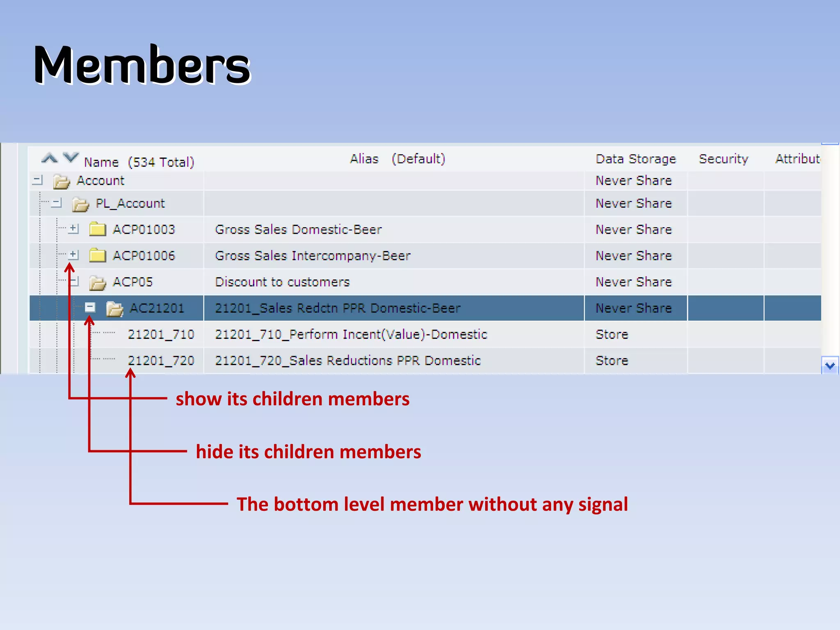Screen dimensions: 840x630
Task: Click the Security column header
Action: [724, 159]
